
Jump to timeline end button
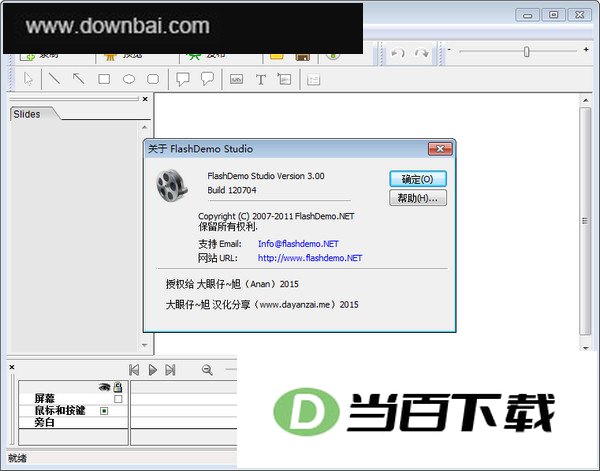coord(170,370)
